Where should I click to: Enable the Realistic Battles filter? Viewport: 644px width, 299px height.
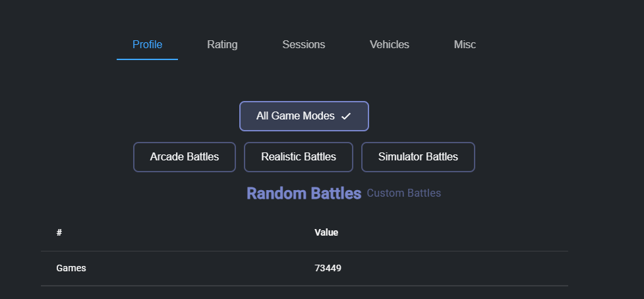pyautogui.click(x=299, y=156)
